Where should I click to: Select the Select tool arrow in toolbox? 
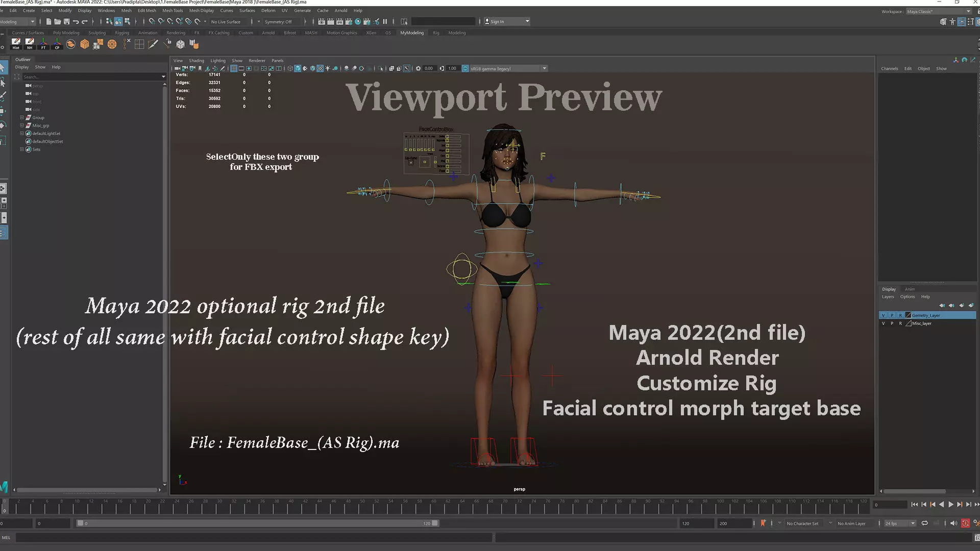[x=3, y=67]
